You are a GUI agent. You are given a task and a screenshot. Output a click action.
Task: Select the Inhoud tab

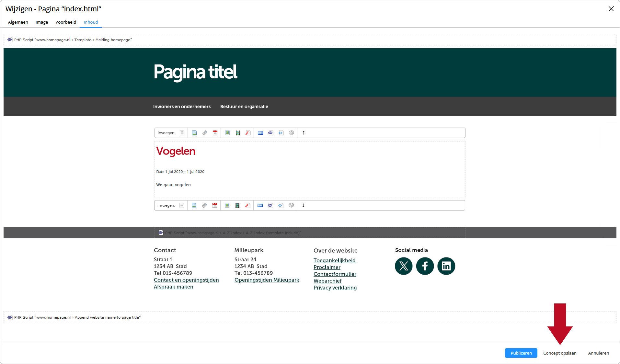[91, 22]
